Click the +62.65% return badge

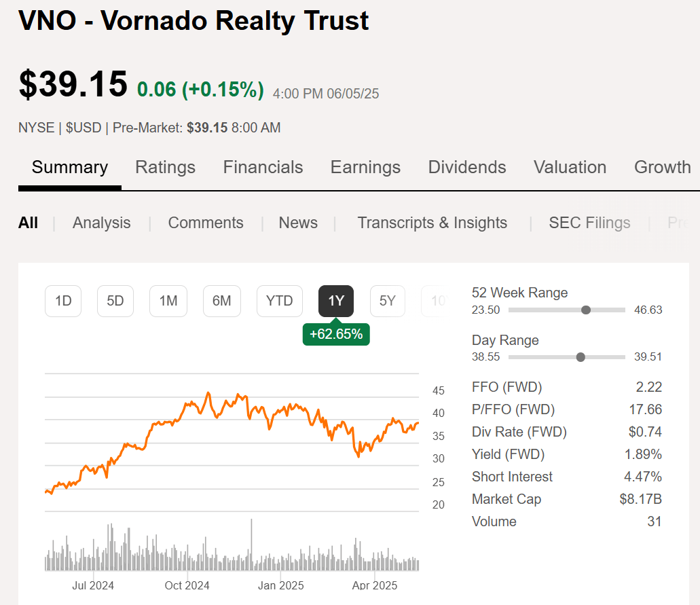(336, 334)
